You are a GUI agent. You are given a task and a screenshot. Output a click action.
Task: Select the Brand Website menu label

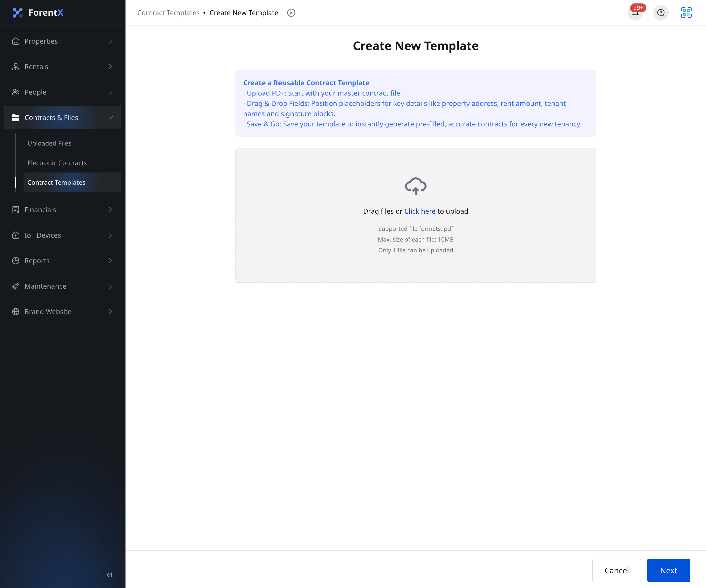48,312
